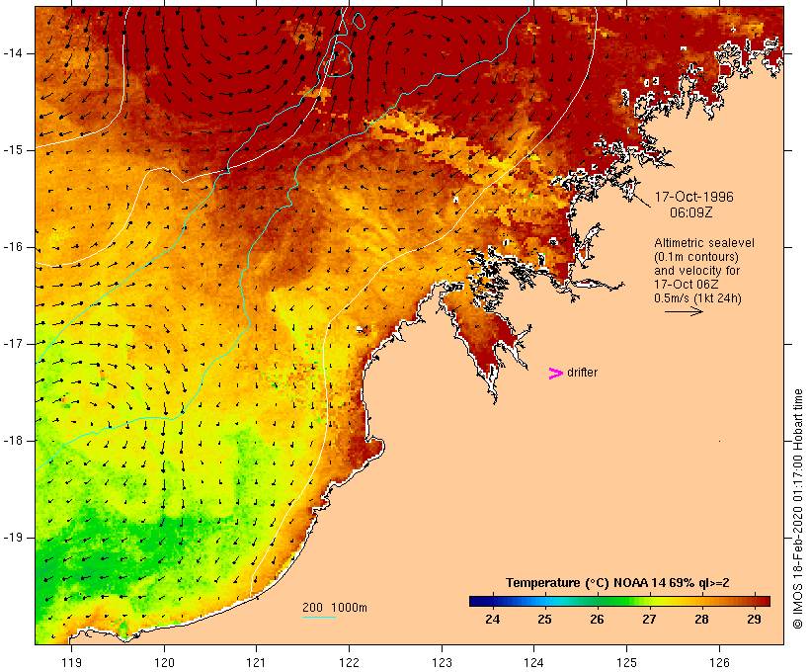Click the colorbar tick label '29'
The width and height of the screenshot is (810, 672).
click(x=754, y=620)
